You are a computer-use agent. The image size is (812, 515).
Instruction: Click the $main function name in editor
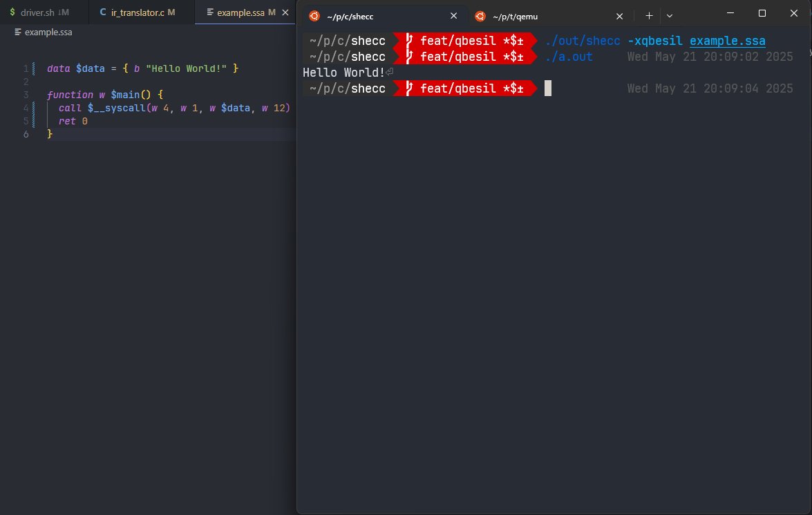click(x=125, y=95)
